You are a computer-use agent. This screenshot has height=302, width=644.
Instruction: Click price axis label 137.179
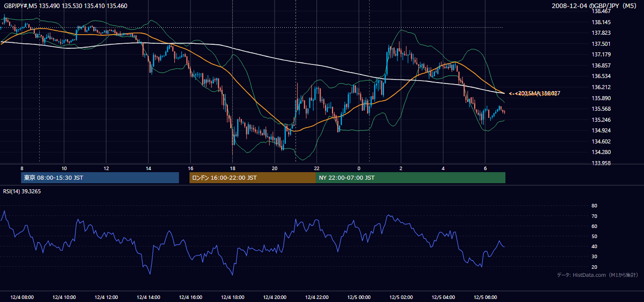point(601,54)
